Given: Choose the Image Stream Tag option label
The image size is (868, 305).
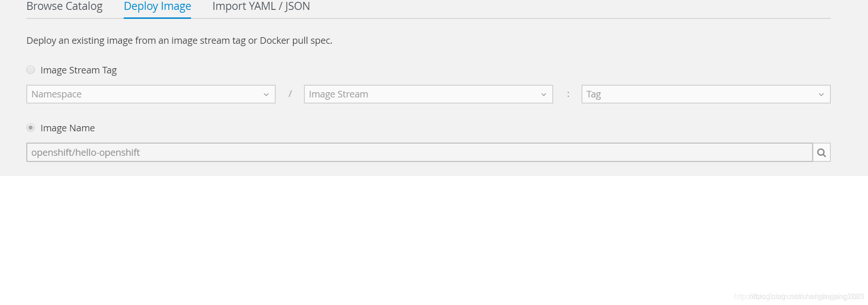Looking at the screenshot, I should tap(79, 70).
